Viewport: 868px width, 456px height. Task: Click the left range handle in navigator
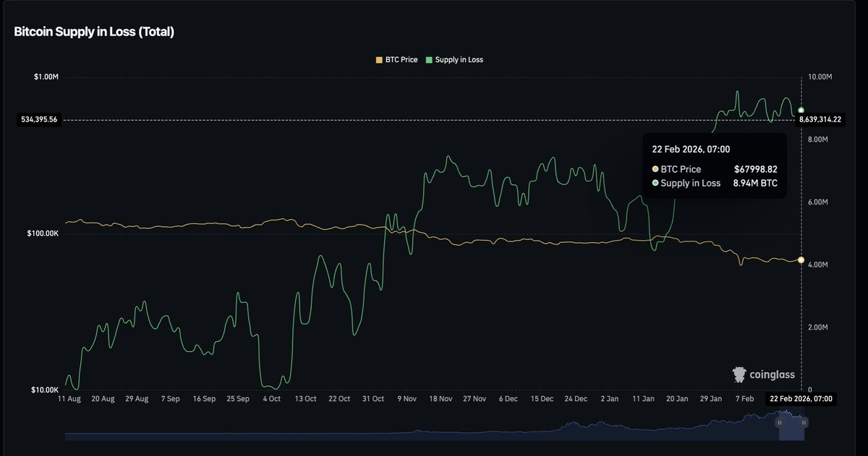(780, 422)
